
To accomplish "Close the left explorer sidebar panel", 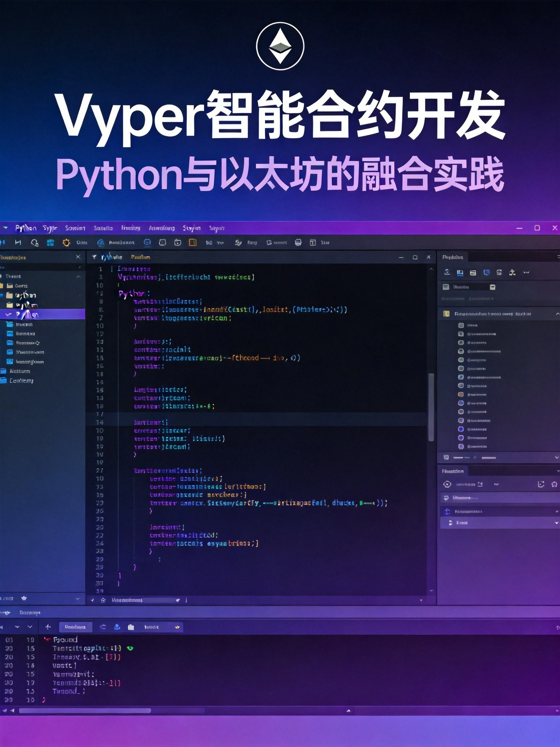I will click(x=78, y=257).
